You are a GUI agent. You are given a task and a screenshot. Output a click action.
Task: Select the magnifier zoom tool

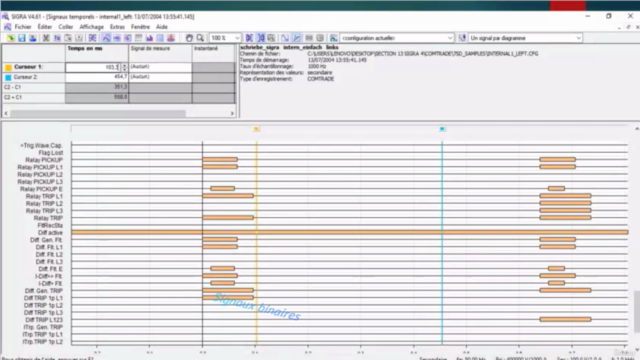point(200,38)
